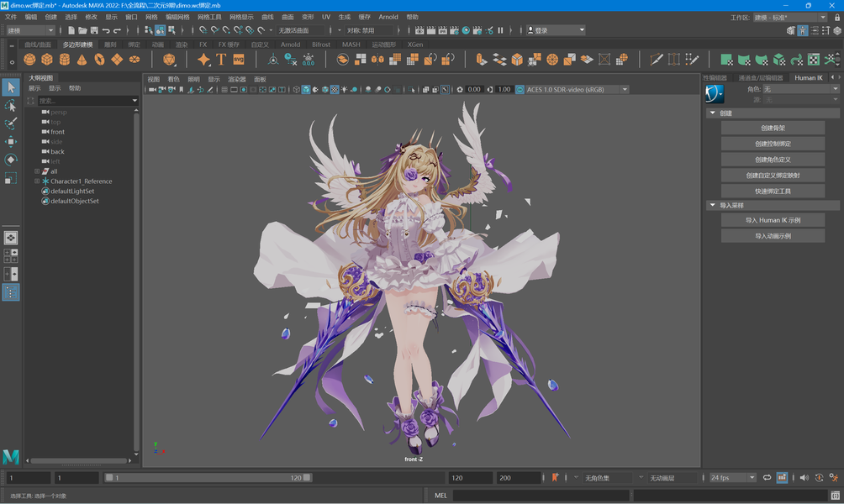Switch to the XGen shelf tab
The image size is (844, 504).
(x=415, y=45)
